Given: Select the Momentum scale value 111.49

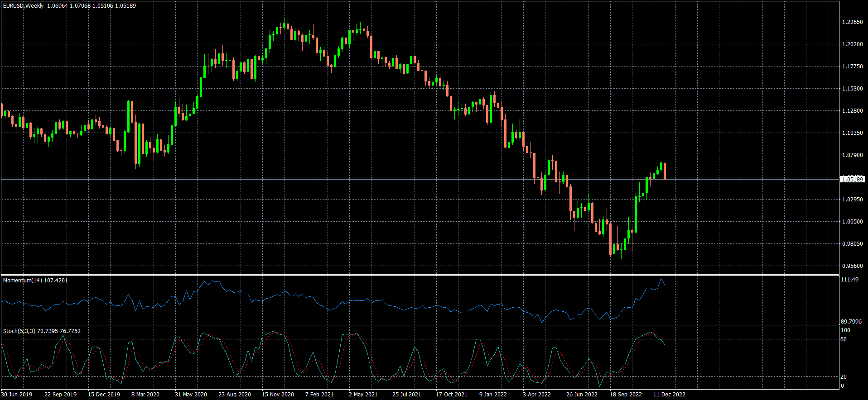Looking at the screenshot, I should (849, 280).
